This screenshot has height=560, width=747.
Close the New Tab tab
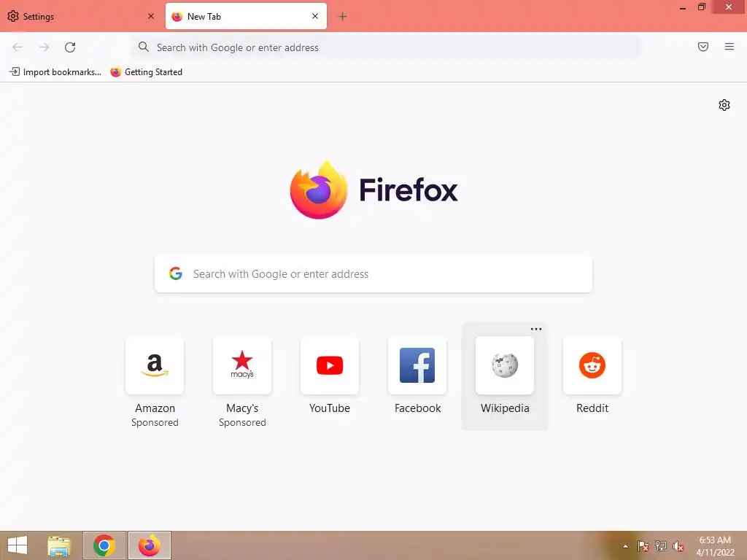pyautogui.click(x=315, y=16)
